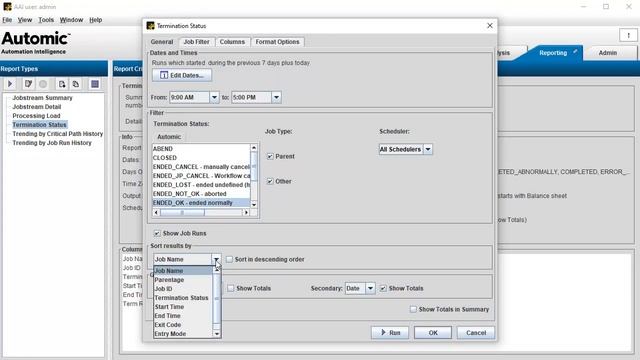
Task: Click the edit report icon in Report Types toolbar
Action: pos(28,84)
